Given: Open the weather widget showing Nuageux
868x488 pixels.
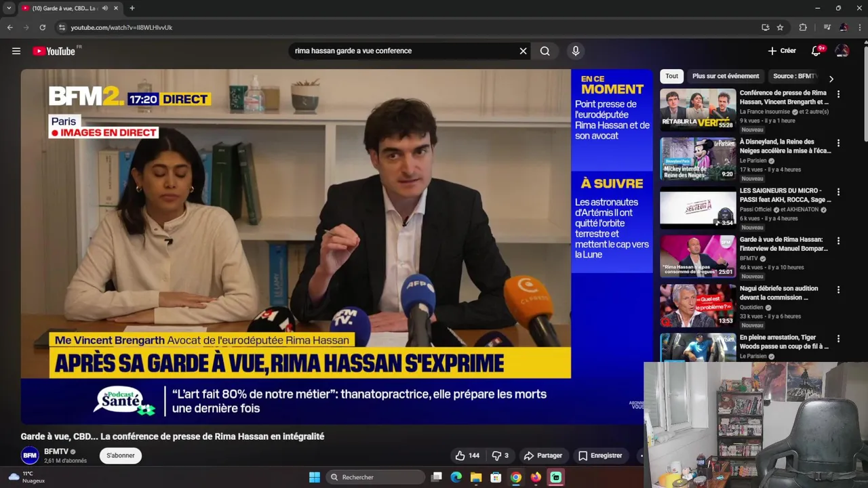Looking at the screenshot, I should pyautogui.click(x=27, y=477).
